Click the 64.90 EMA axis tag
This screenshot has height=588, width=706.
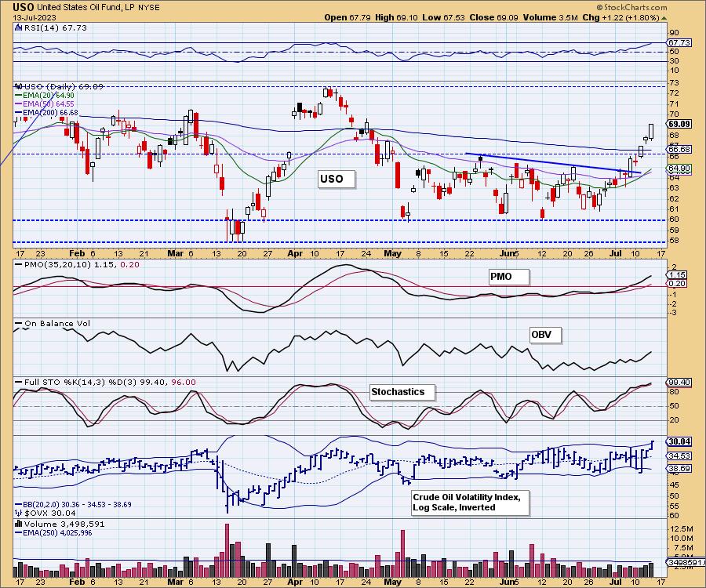point(679,169)
